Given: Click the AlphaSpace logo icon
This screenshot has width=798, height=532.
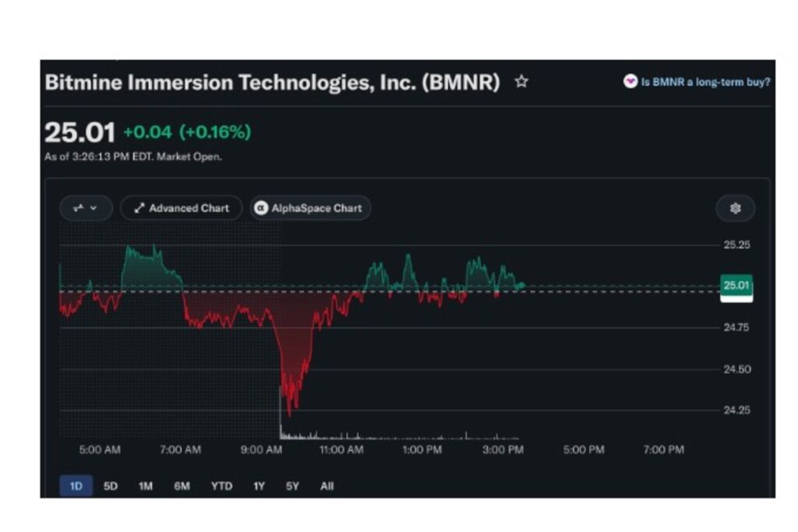Looking at the screenshot, I should 261,208.
